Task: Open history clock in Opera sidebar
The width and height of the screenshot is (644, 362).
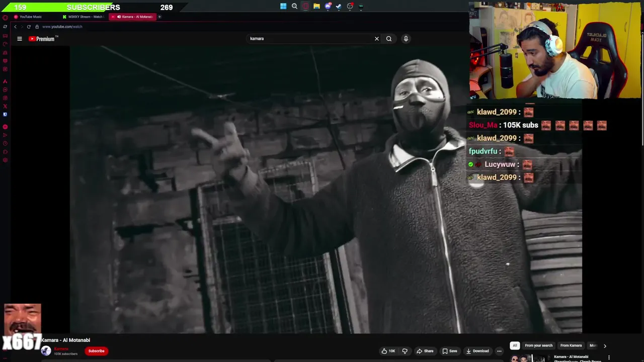Action: pyautogui.click(x=5, y=143)
